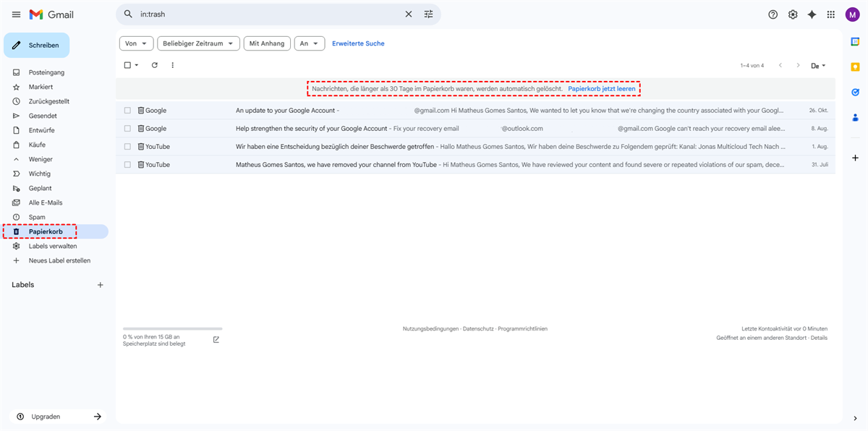The image size is (868, 431).
Task: Open the Google apps grid
Action: click(x=831, y=14)
